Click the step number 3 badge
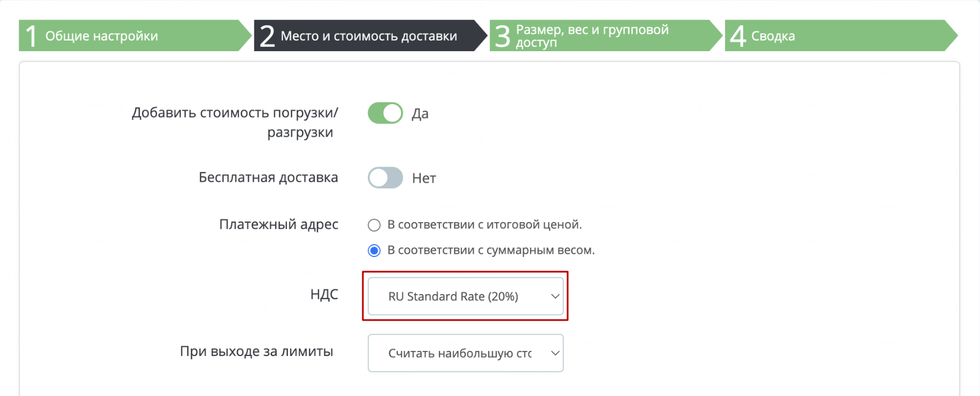Image resolution: width=980 pixels, height=396 pixels. tap(502, 36)
